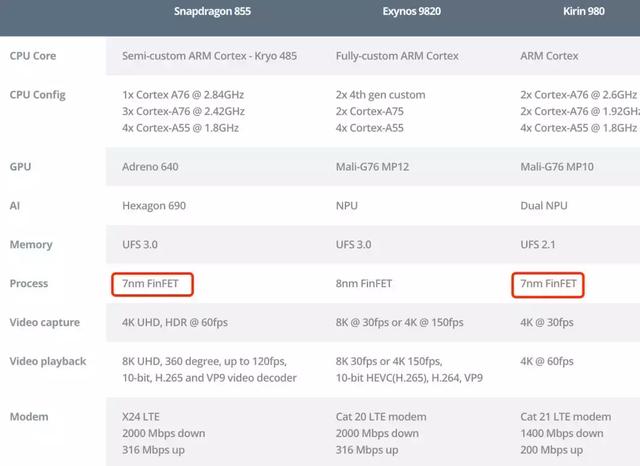Click the UFS 2.1 cell
Image resolution: width=640 pixels, height=466 pixels.
[x=540, y=244]
